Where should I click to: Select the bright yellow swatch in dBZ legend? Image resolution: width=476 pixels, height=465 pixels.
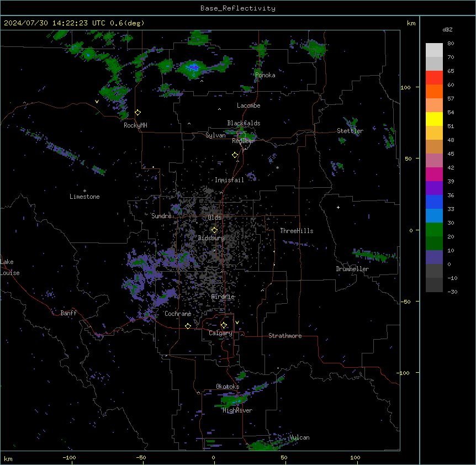434,119
